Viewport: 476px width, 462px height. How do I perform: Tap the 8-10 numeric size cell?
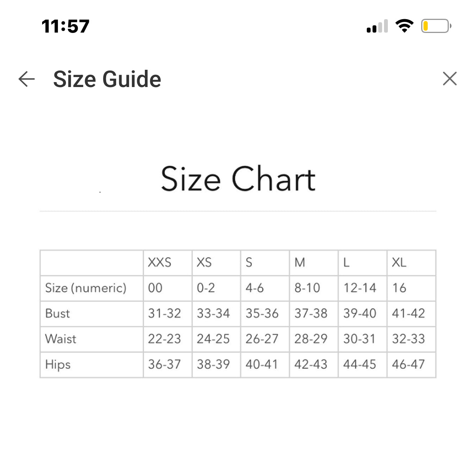pyautogui.click(x=314, y=288)
